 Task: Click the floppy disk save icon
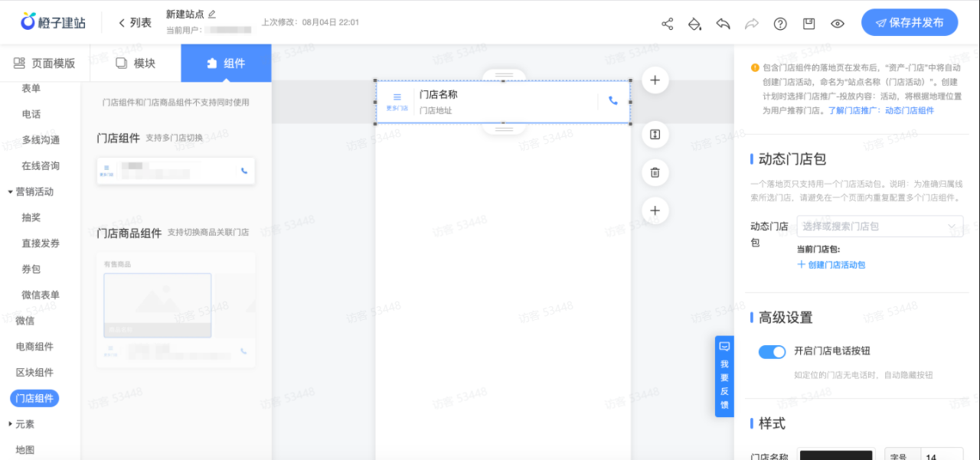(808, 24)
